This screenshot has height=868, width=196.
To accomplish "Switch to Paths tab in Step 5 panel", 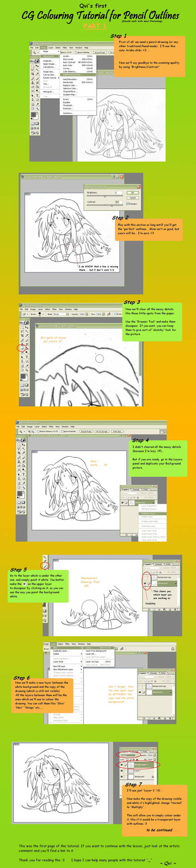I will [168, 564].
